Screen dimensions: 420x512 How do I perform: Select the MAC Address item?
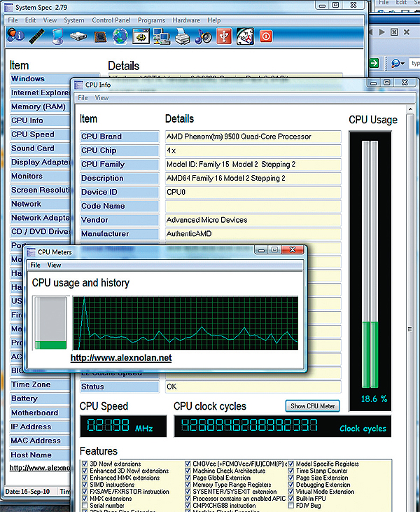pyautogui.click(x=40, y=441)
